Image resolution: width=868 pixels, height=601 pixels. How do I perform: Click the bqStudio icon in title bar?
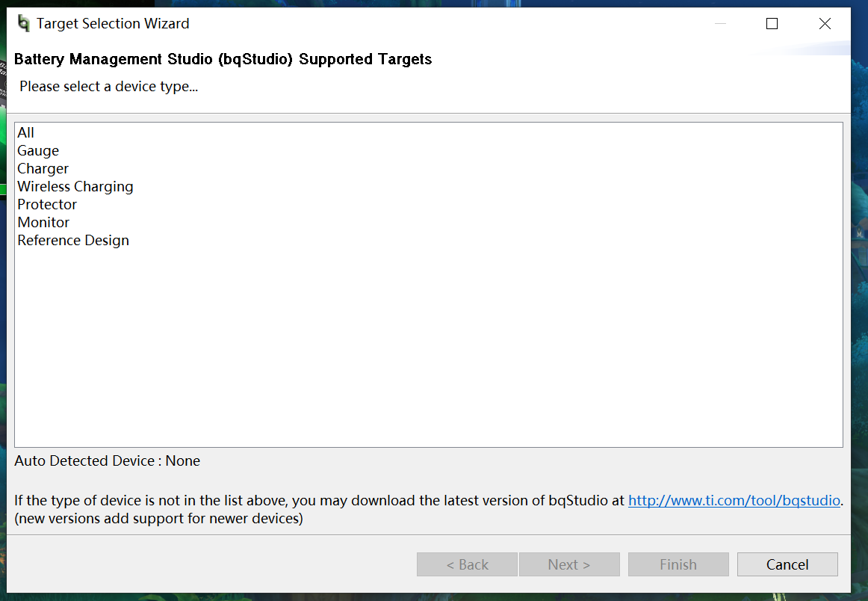pyautogui.click(x=23, y=23)
